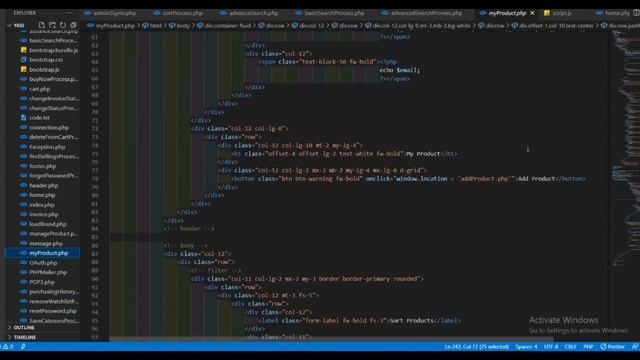Switch to the advancedSearchProcess.php tab

coord(422,13)
